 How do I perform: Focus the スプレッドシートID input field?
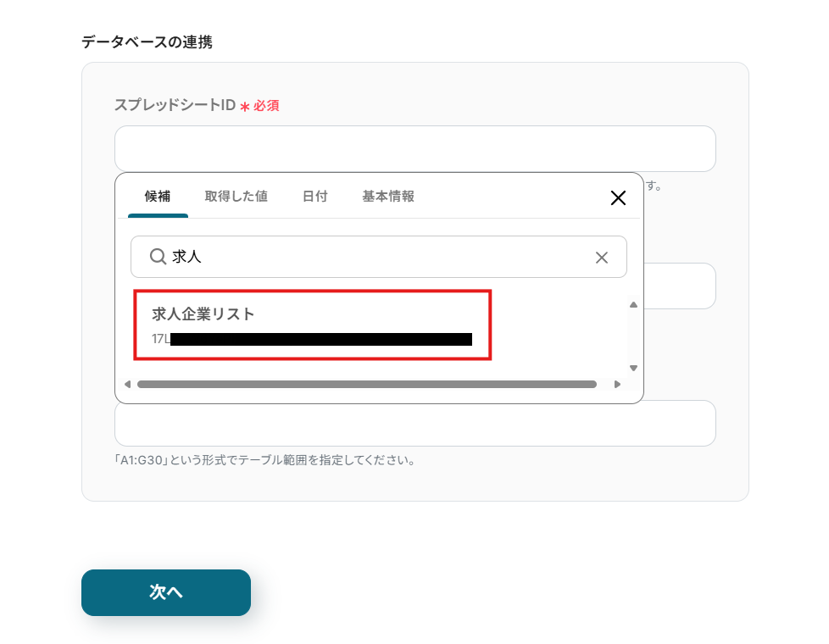414,149
